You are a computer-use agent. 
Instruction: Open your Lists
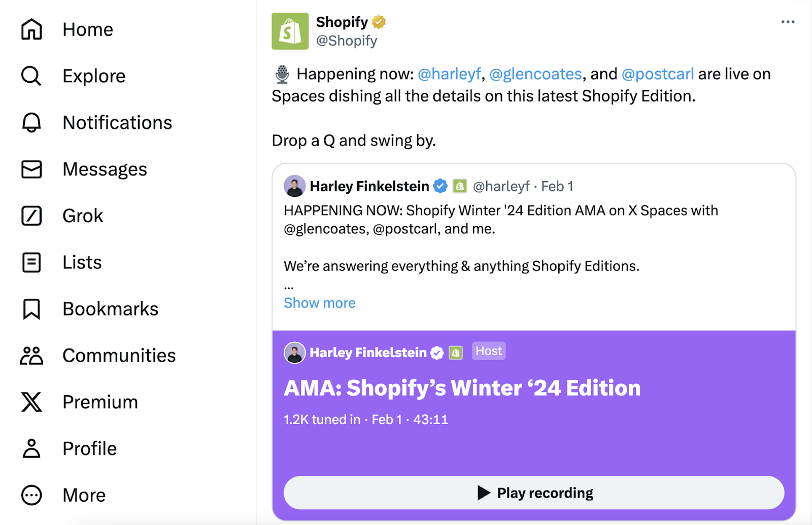81,262
